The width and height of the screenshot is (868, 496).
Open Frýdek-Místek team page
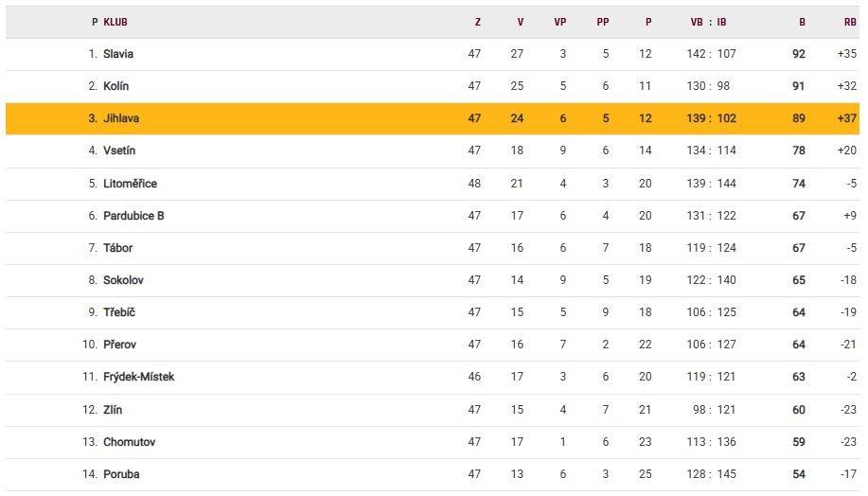[138, 377]
